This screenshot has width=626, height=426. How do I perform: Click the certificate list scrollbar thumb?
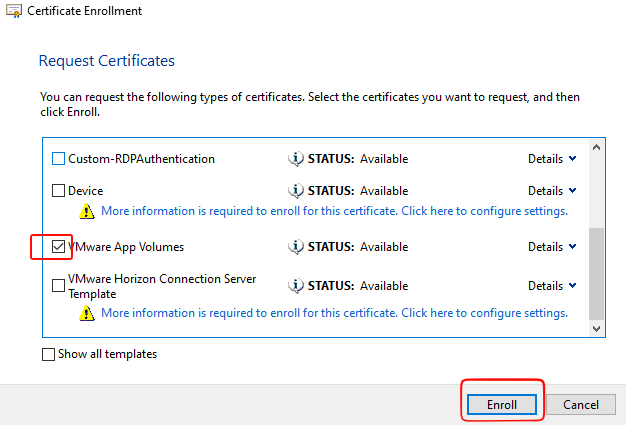[x=596, y=274]
